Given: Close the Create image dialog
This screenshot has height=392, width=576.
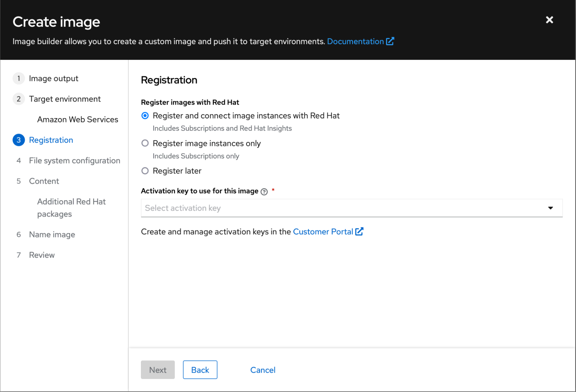Looking at the screenshot, I should click(549, 20).
